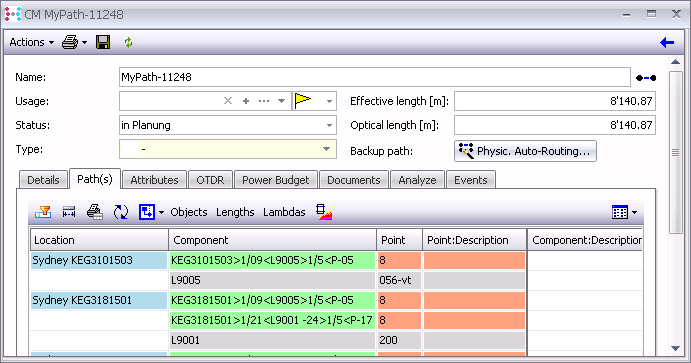The width and height of the screenshot is (691, 363).
Task: Select the Sydney KEG3101503 location cell
Action: click(x=99, y=260)
